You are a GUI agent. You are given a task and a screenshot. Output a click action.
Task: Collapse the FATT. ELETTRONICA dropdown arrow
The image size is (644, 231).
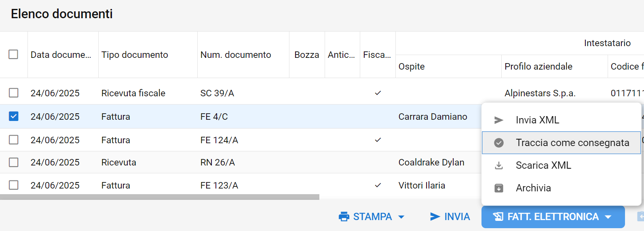point(608,217)
